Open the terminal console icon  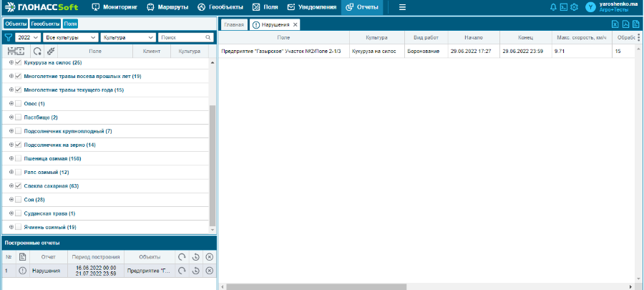click(563, 7)
